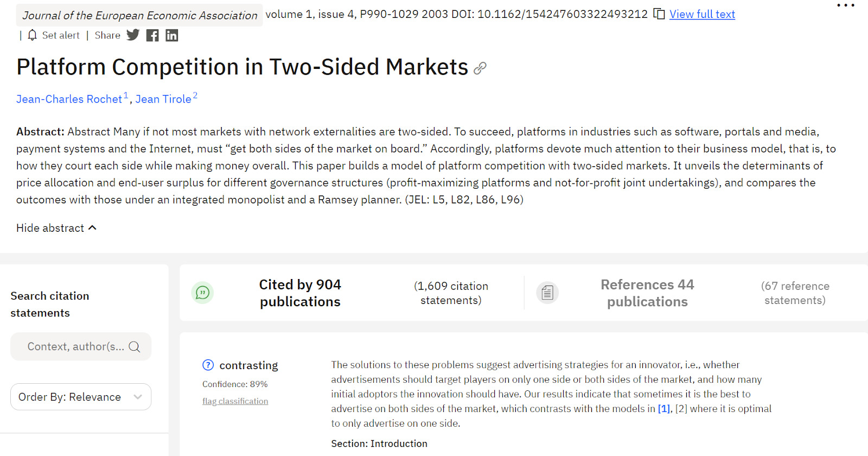Image resolution: width=868 pixels, height=456 pixels.
Task: Open Jean Tirole's author page
Action: point(163,99)
